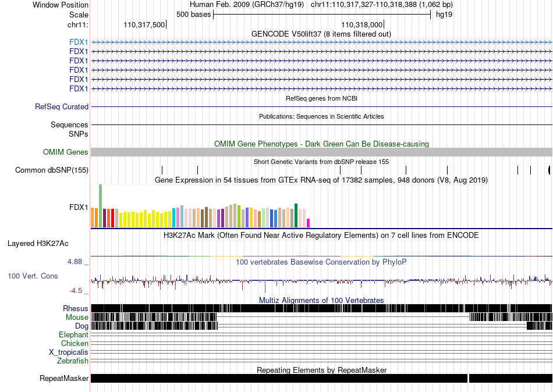Click the 110,318,000 ruler coordinate
The width and height of the screenshot is (553, 392).
(362, 24)
